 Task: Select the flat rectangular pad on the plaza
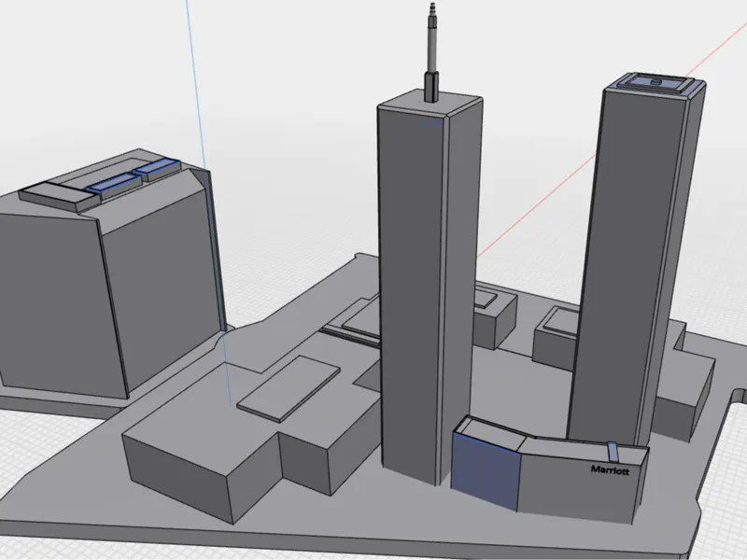click(289, 388)
